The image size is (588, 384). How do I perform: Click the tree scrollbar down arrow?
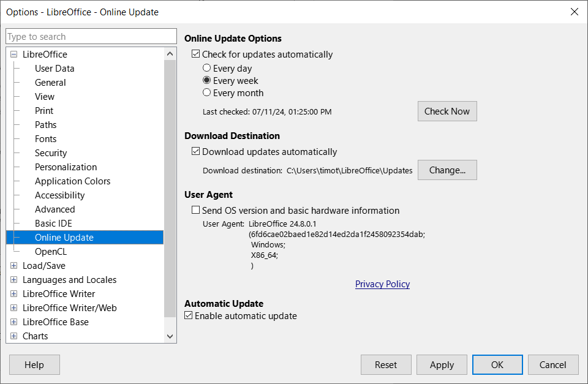170,336
